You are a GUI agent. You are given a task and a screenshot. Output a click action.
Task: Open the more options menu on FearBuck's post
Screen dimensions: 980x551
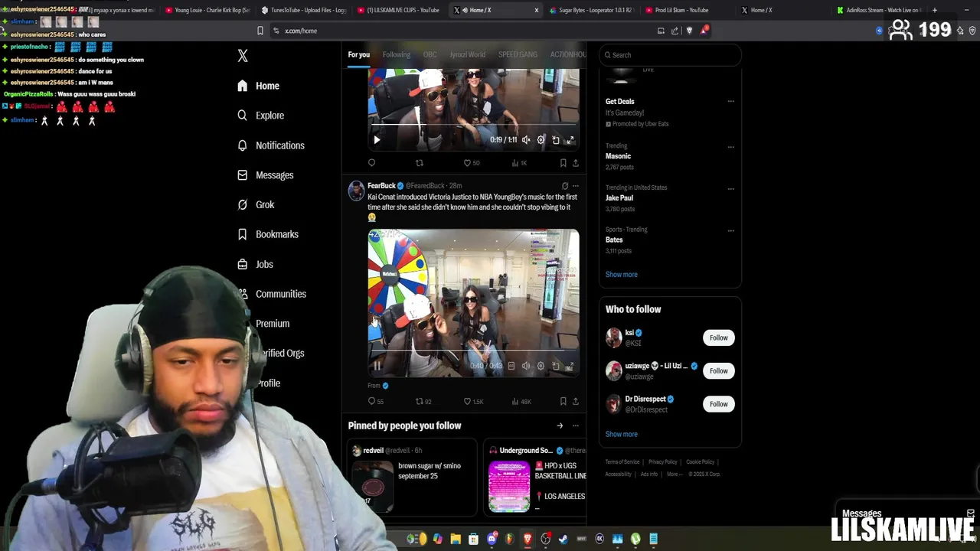(576, 186)
